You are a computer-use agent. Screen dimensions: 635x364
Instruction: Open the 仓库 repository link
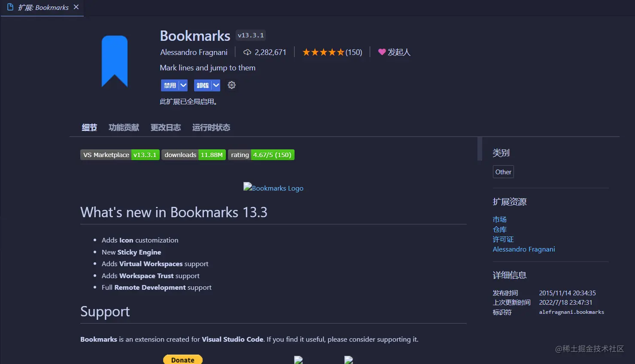(500, 229)
